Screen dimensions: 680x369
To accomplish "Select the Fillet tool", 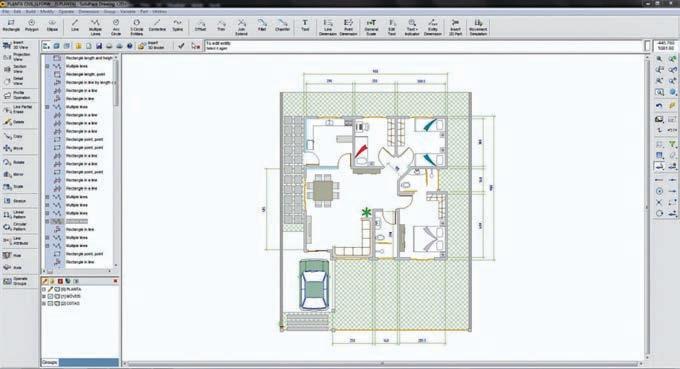I will [262, 26].
